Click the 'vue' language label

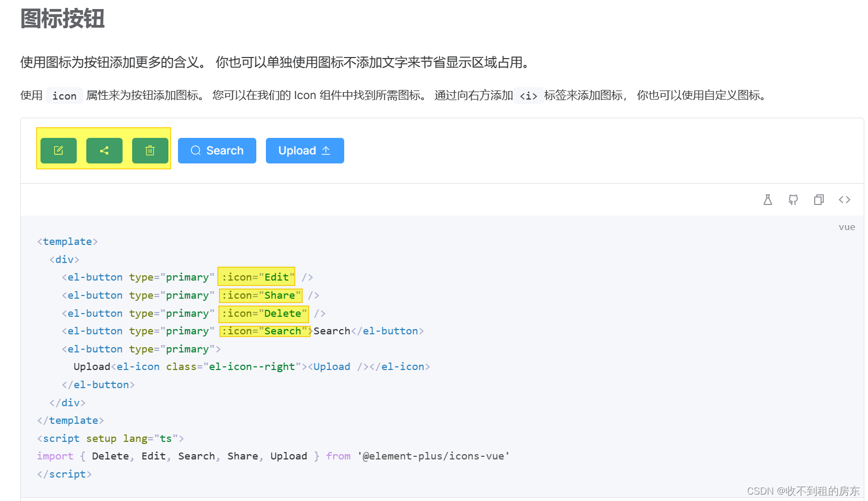click(x=847, y=227)
